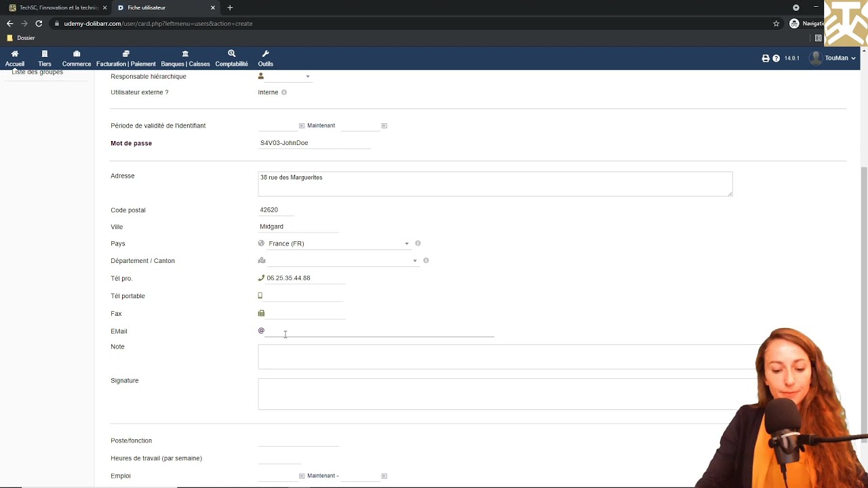
Task: Open the Comptabilité menu
Action: coord(232,58)
